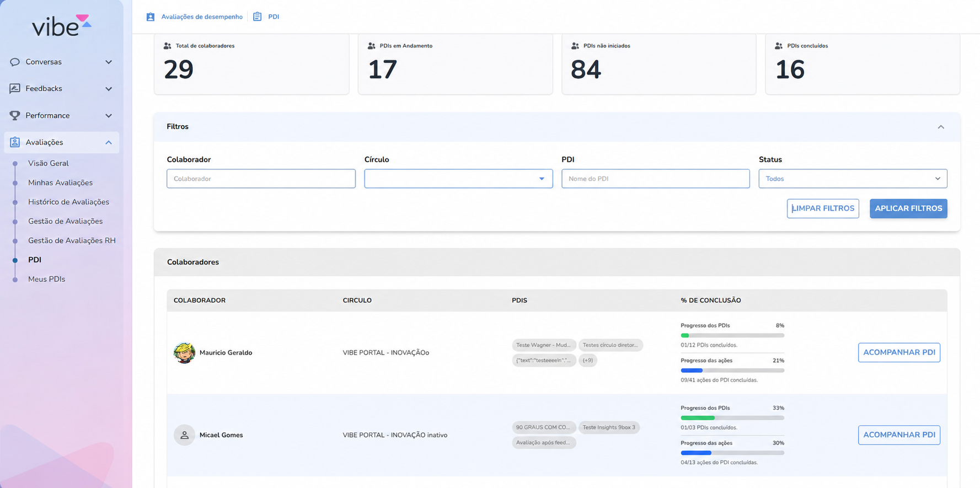Click Micael Gomes' Progresso das ações bar

tap(732, 453)
